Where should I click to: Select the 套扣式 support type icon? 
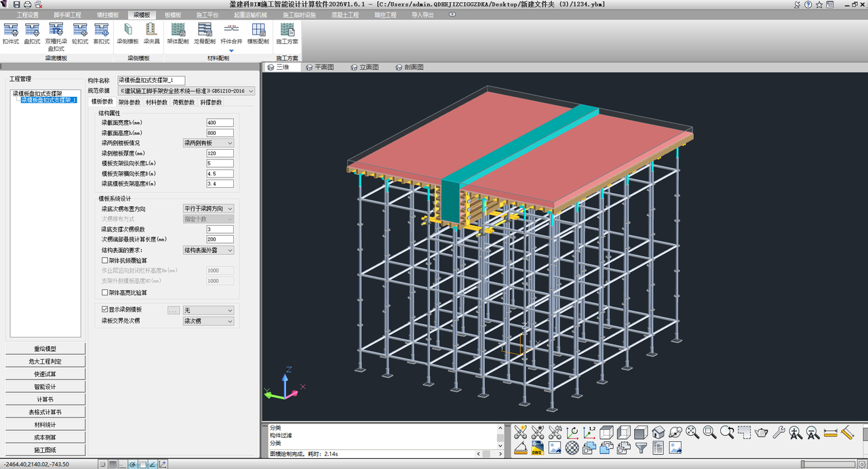tap(102, 34)
